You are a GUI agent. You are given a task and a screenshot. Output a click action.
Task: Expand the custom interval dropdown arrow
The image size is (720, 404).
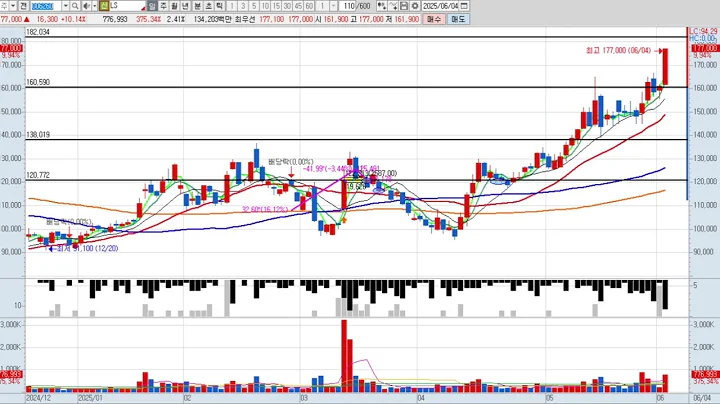pos(334,6)
